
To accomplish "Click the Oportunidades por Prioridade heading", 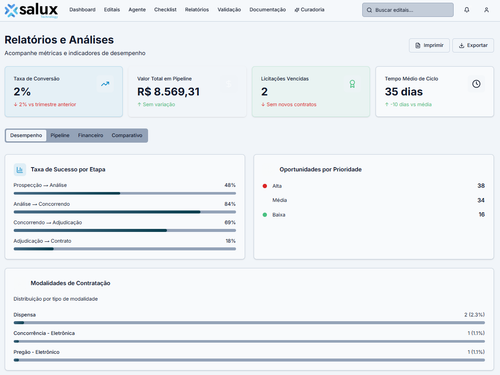I will pyautogui.click(x=320, y=170).
